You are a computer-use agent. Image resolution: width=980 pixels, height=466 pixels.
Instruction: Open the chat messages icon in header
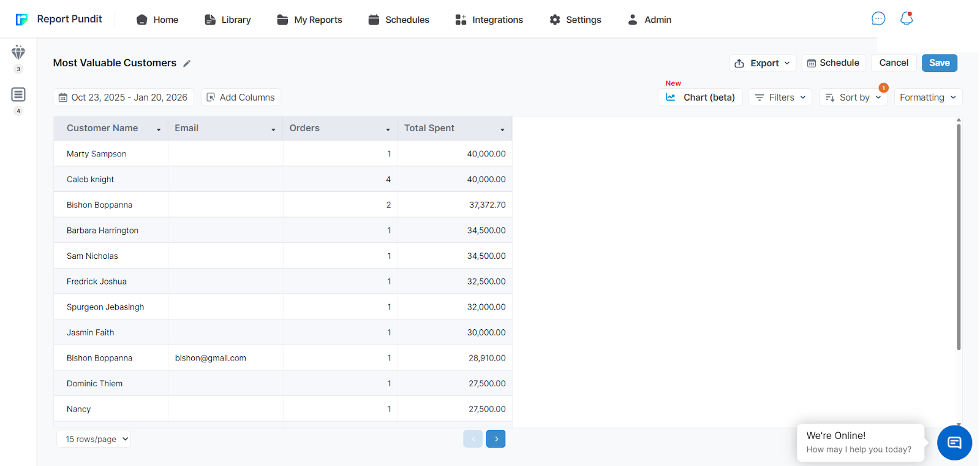point(878,19)
